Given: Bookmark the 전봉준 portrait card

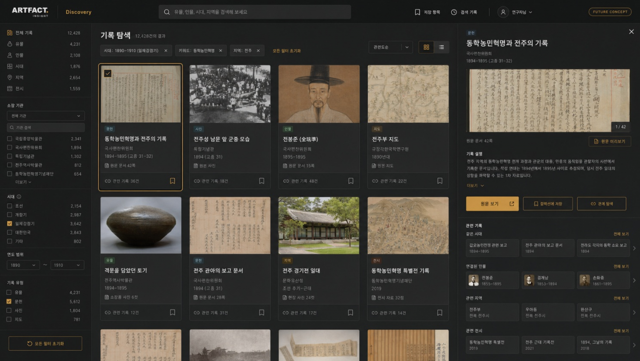Looking at the screenshot, I should tap(351, 181).
